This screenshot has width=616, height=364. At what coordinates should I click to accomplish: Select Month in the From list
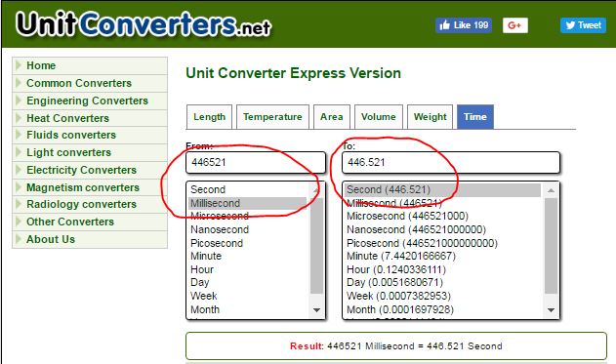(x=248, y=309)
